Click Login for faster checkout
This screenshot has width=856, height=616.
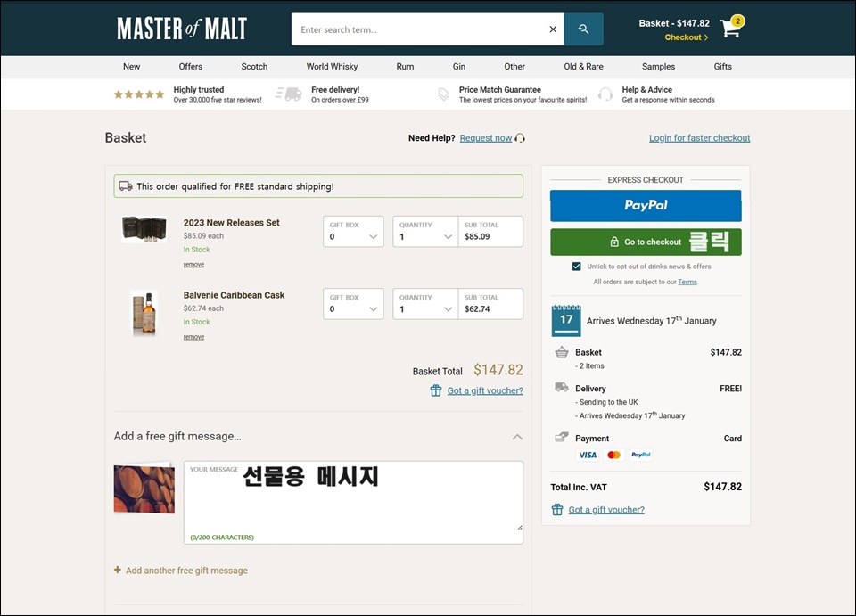(699, 138)
